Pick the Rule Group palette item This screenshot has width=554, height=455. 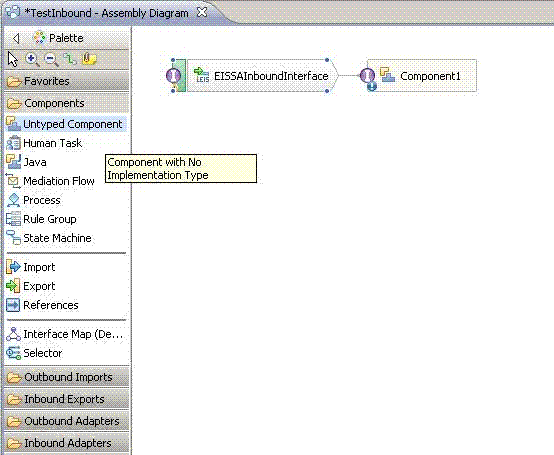tap(41, 219)
